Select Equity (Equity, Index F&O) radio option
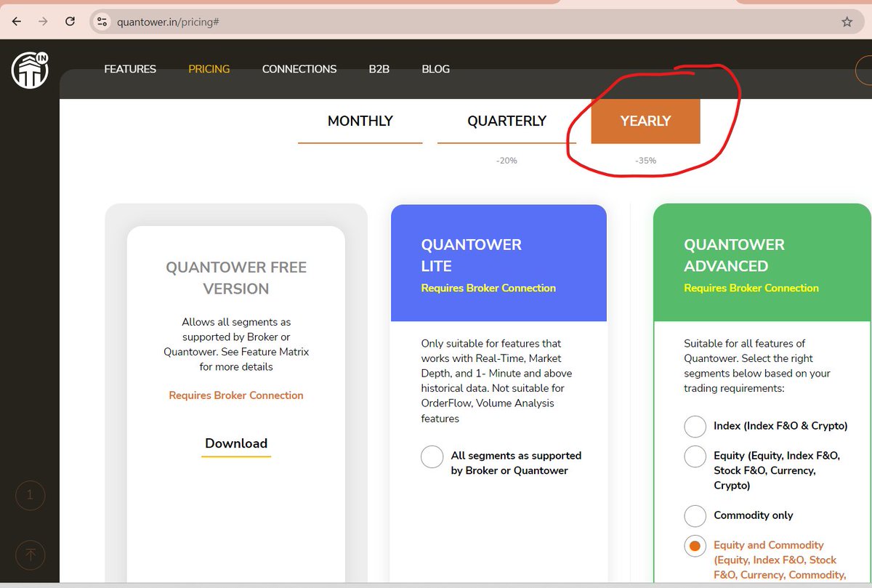This screenshot has width=872, height=588. pos(695,456)
